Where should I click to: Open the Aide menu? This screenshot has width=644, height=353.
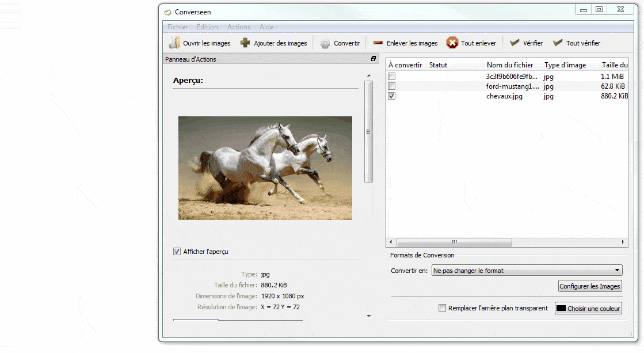(266, 27)
